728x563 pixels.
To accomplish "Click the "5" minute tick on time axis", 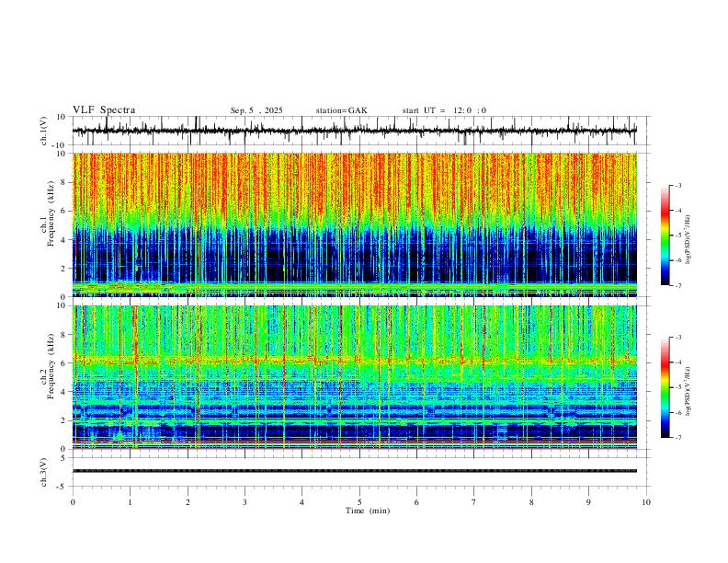I will point(359,502).
